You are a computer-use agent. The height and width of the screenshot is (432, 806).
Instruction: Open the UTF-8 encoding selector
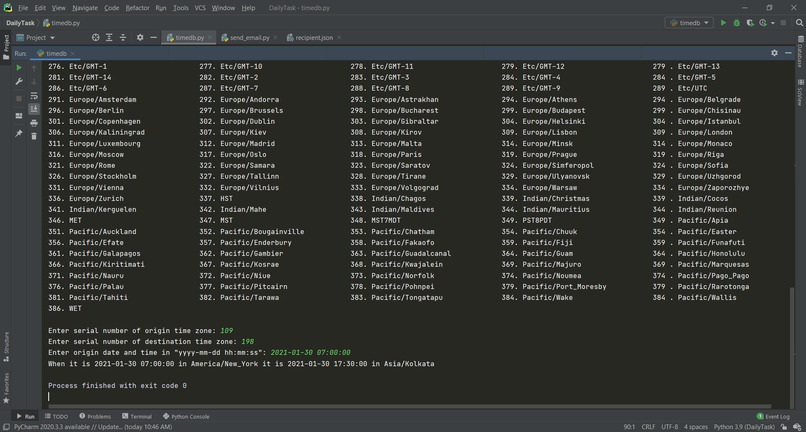[670, 427]
